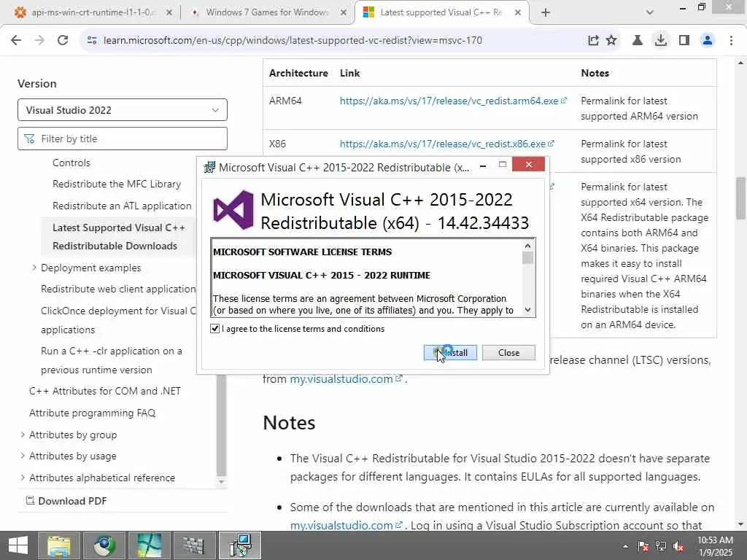Close the api-ms-win-crt-runtime tab
747x560 pixels.
tap(169, 12)
